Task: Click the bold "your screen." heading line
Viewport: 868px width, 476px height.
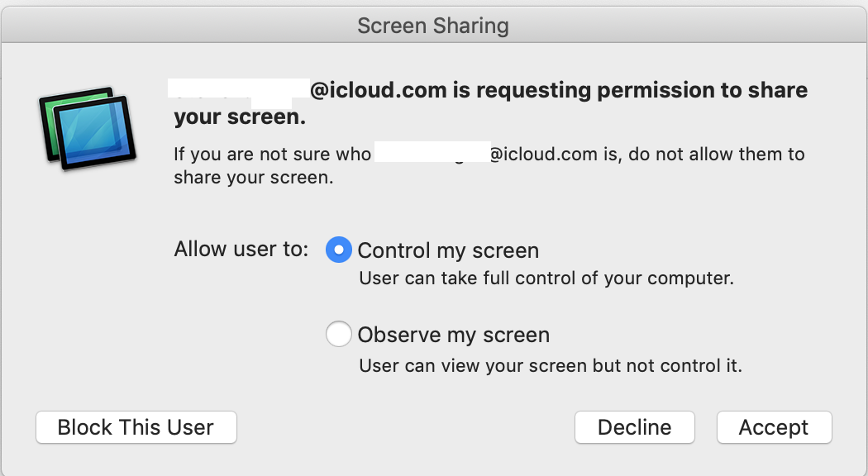Action: click(240, 117)
